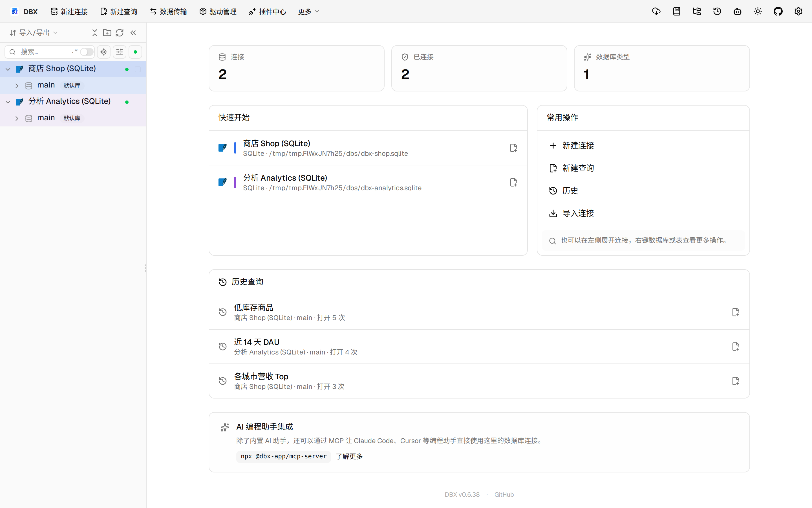Open 插件中心 from the top menu
Viewport: 812px width, 508px height.
pos(267,11)
